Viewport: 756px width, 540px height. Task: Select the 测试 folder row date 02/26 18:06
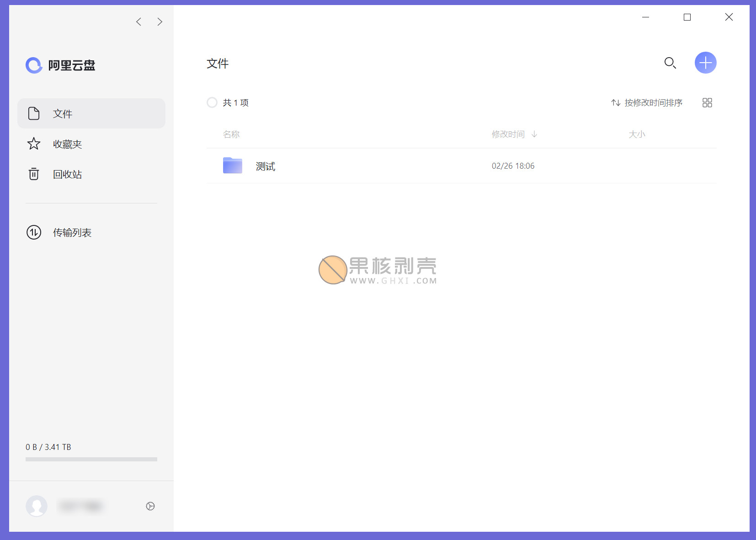(513, 166)
